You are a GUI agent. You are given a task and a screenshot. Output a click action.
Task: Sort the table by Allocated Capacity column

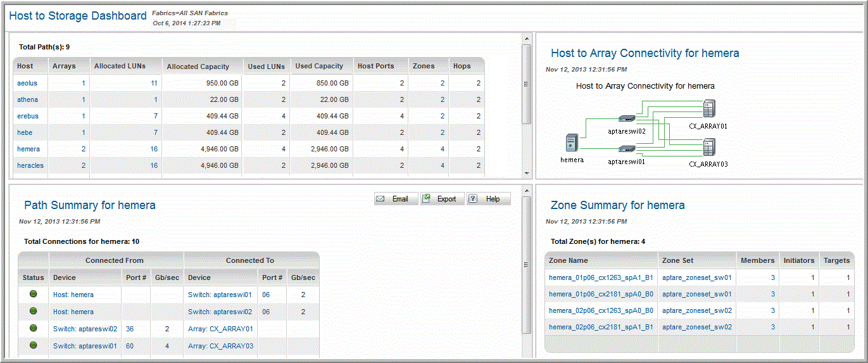click(x=198, y=67)
